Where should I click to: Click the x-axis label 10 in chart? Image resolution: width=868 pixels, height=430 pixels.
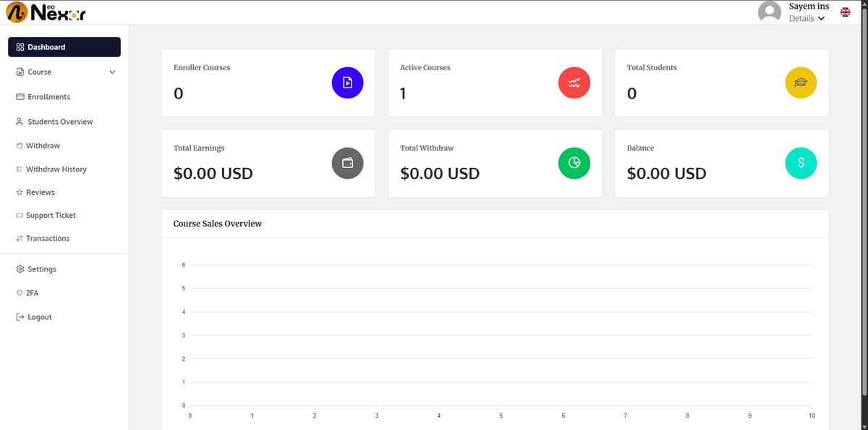(812, 416)
